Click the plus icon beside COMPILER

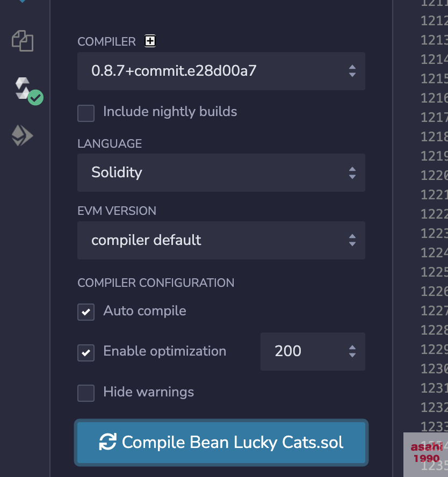(x=150, y=41)
